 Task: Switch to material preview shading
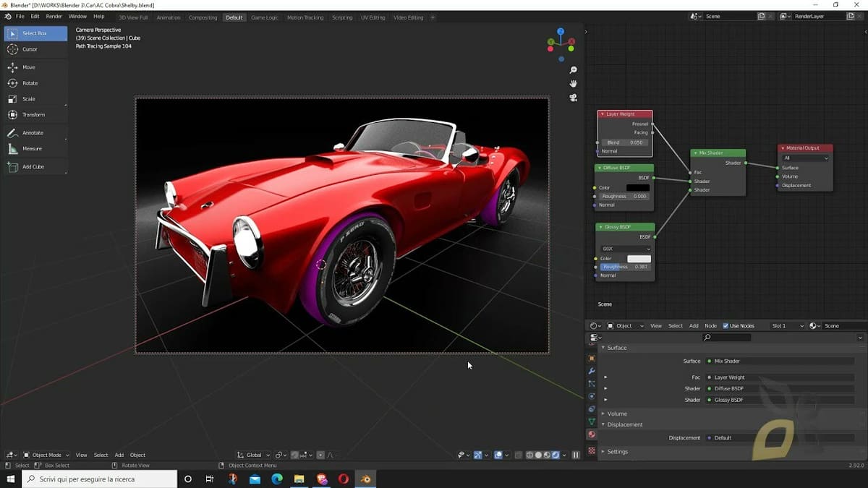click(x=547, y=455)
